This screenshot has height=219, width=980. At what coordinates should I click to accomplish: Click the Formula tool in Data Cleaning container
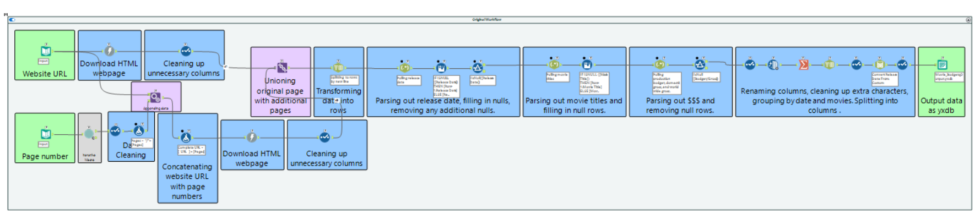pos(139,131)
